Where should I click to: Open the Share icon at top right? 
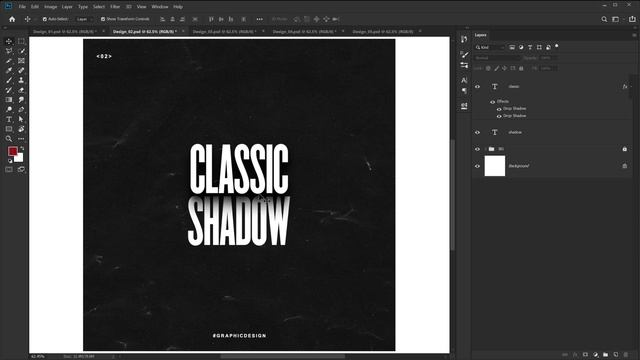point(632,19)
